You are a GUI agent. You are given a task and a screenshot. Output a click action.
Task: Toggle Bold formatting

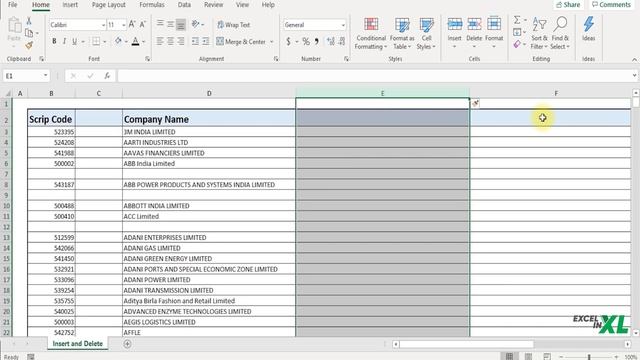click(x=54, y=41)
